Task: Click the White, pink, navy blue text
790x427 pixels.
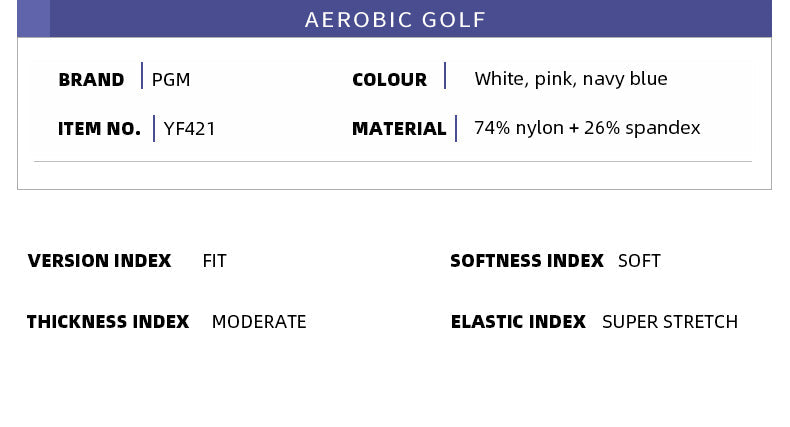Action: pyautogui.click(x=570, y=79)
